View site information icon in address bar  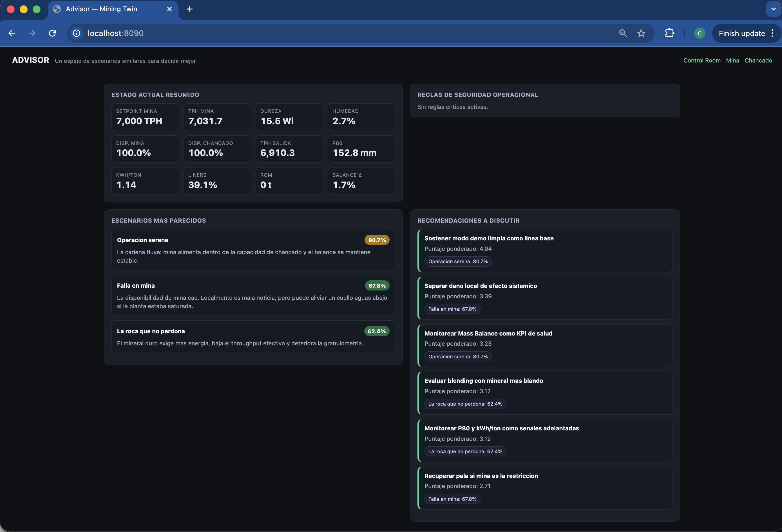[x=77, y=33]
